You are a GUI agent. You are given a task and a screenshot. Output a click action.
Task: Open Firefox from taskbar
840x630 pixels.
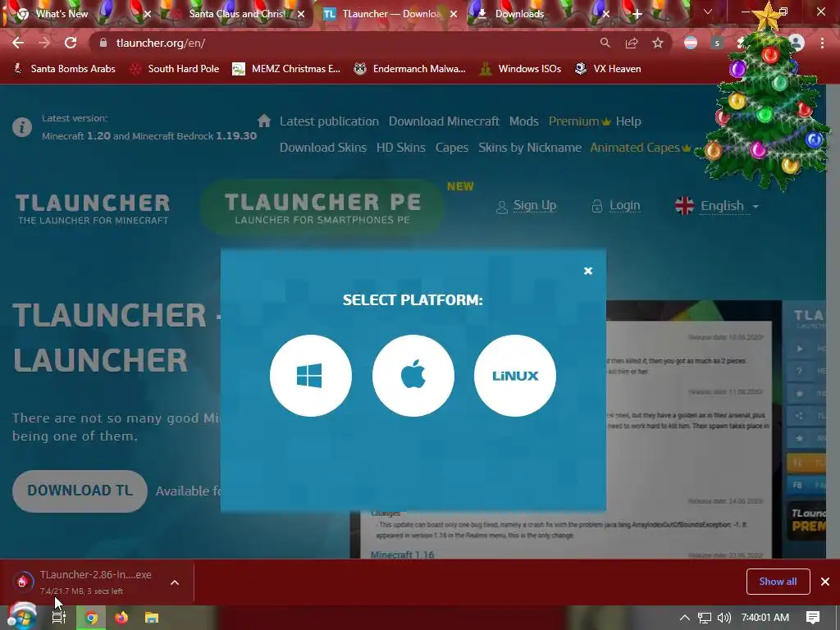(121, 618)
